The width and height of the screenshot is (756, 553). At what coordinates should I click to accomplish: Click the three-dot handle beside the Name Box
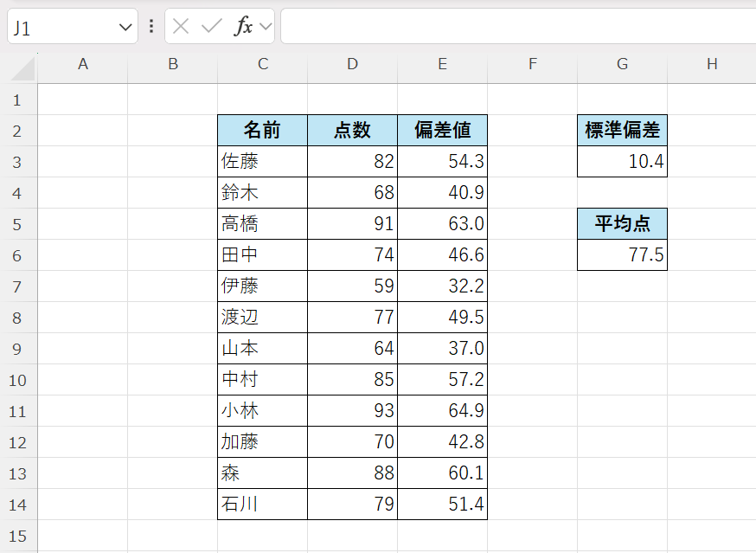pos(151,27)
